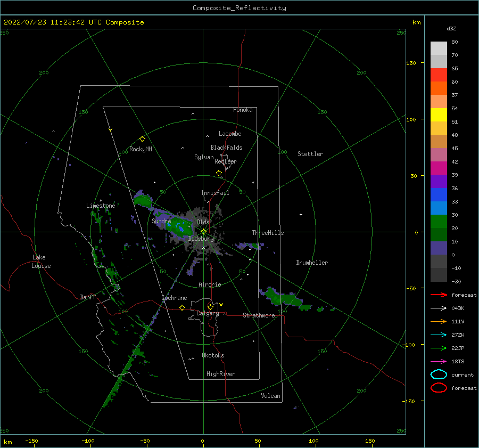Pick the bright blue 33-36 dBZ swatch
Viewport: 479px width, 448px height.
click(439, 195)
